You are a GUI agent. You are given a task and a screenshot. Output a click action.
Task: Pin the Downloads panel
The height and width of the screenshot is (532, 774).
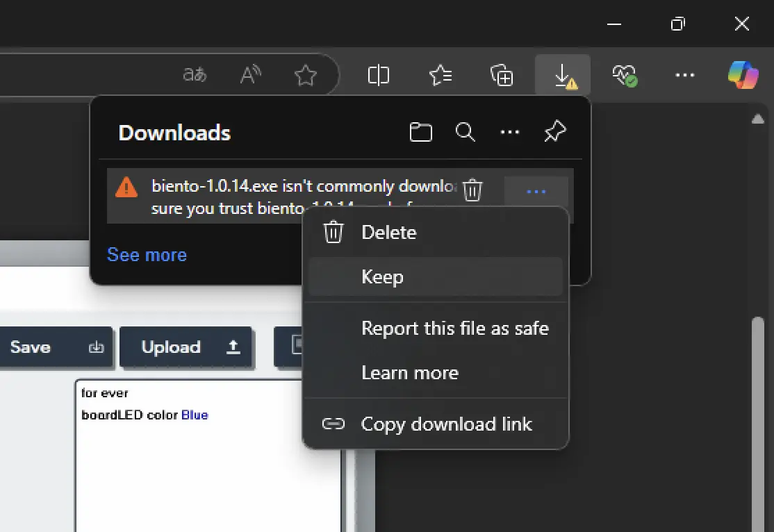pos(554,132)
